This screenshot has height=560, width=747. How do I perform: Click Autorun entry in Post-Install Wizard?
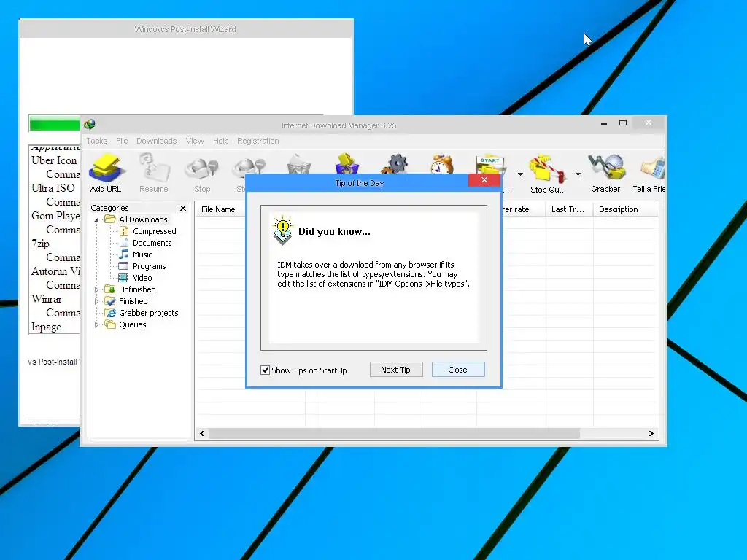55,271
